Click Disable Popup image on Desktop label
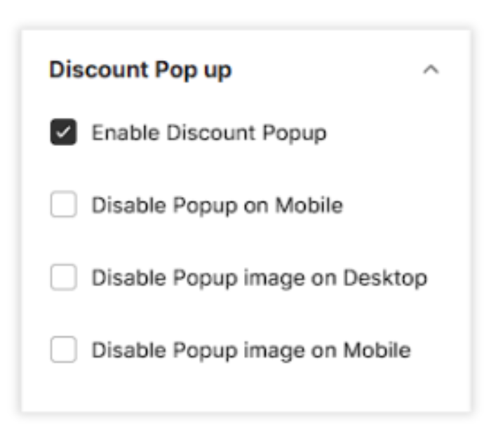491x448 pixels. click(x=260, y=278)
